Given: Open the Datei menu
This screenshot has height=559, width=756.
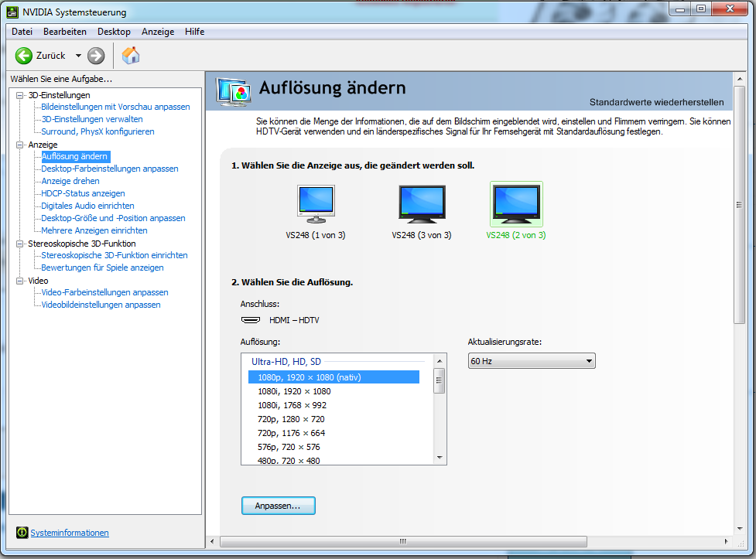Looking at the screenshot, I should [x=22, y=32].
